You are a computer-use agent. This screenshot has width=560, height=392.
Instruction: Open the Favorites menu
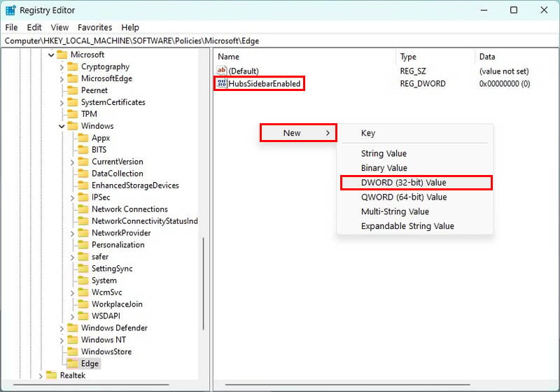(95, 27)
